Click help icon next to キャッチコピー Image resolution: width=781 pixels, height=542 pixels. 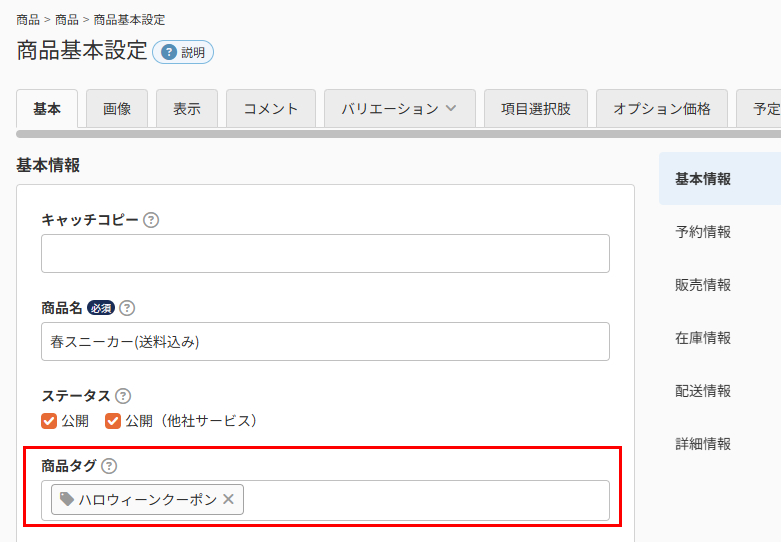(x=151, y=220)
